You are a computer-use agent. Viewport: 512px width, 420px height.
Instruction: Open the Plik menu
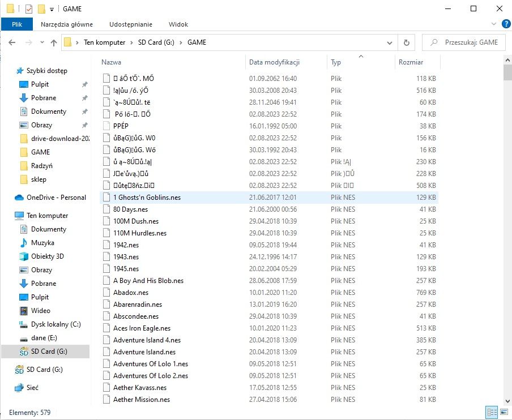coord(17,24)
